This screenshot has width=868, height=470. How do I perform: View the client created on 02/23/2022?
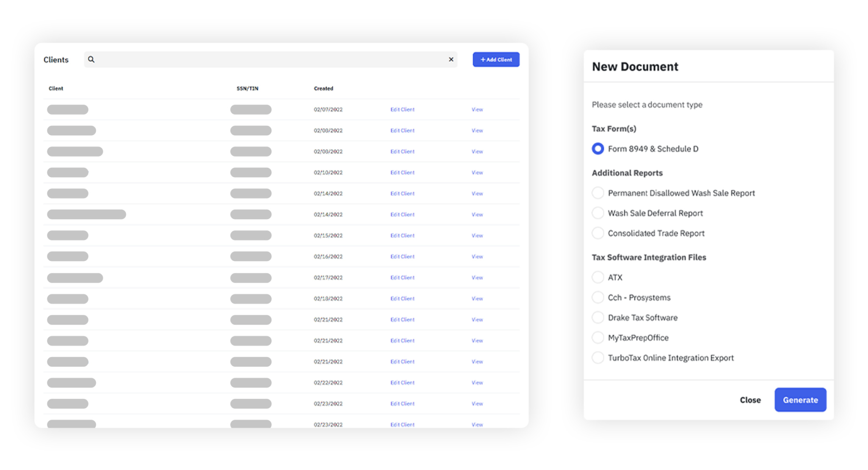coord(477,403)
